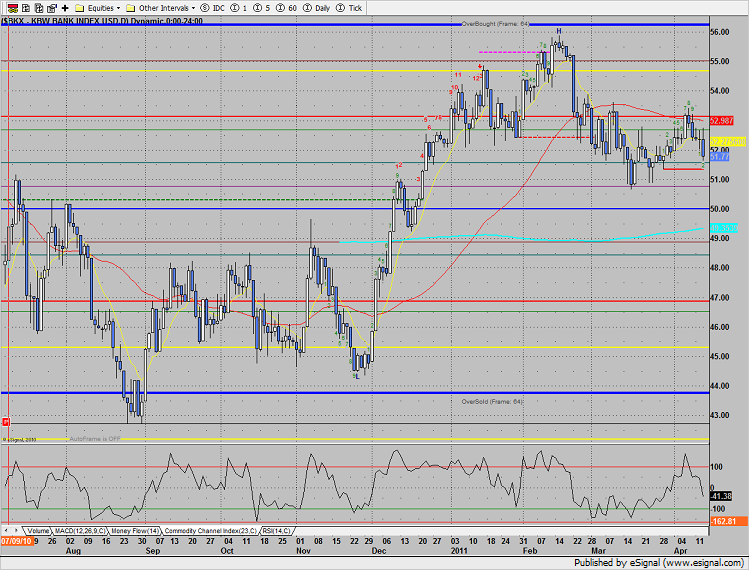Click the cyan 49.3039 moving average label

coord(724,228)
